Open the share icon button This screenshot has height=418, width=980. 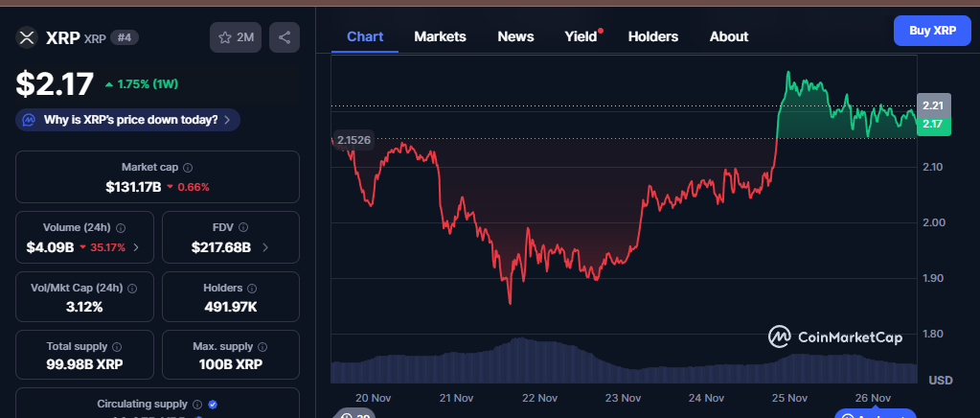tap(285, 37)
